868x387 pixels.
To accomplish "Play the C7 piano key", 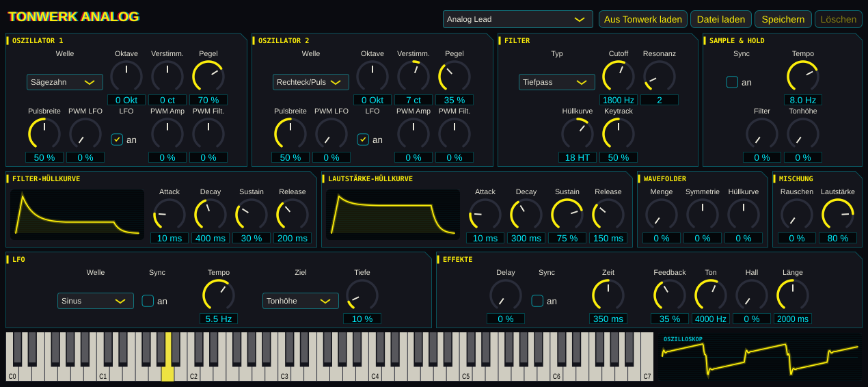I will tap(647, 357).
